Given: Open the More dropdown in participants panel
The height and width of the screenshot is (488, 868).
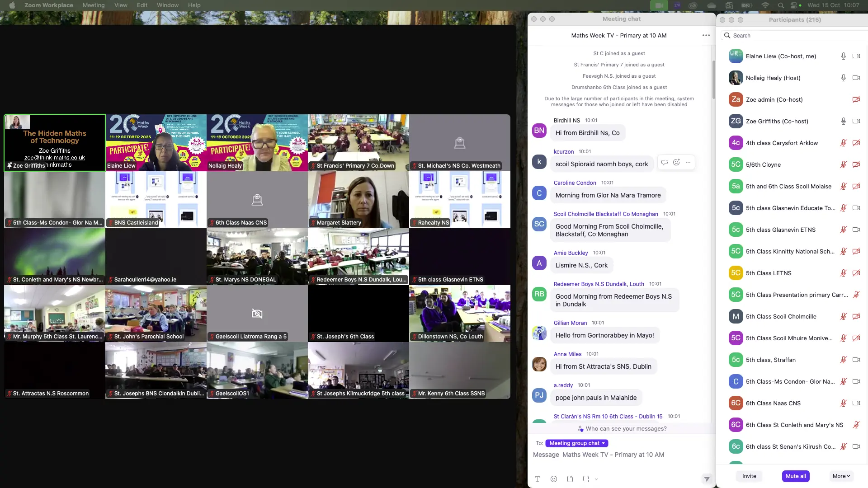Looking at the screenshot, I should [x=841, y=476].
